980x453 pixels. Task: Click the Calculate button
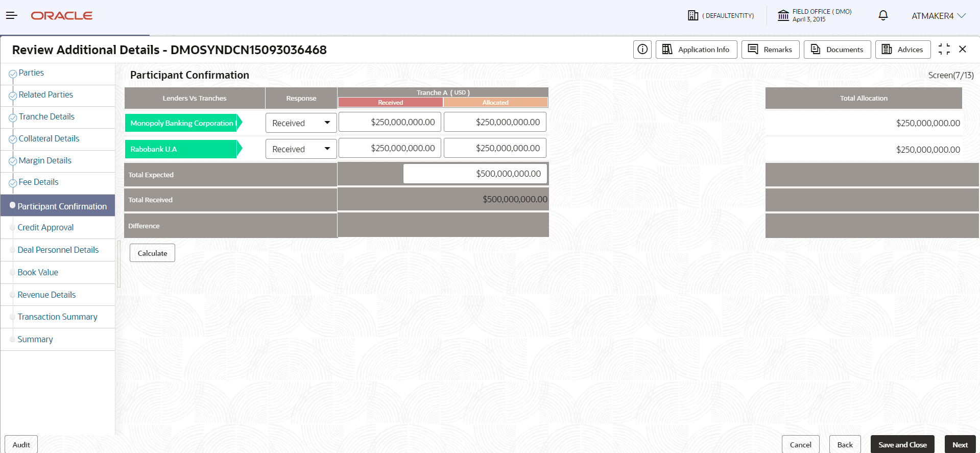[152, 253]
